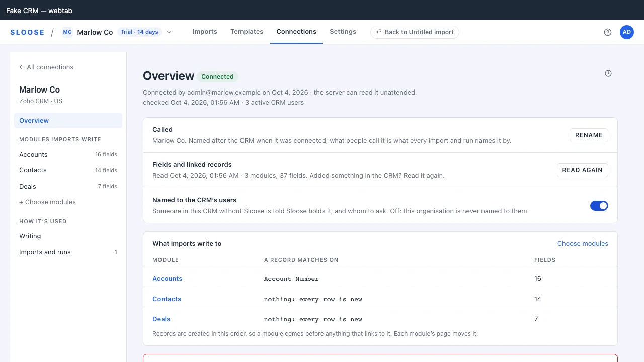This screenshot has height=362, width=644.
Task: Return to All connections
Action: click(46, 67)
